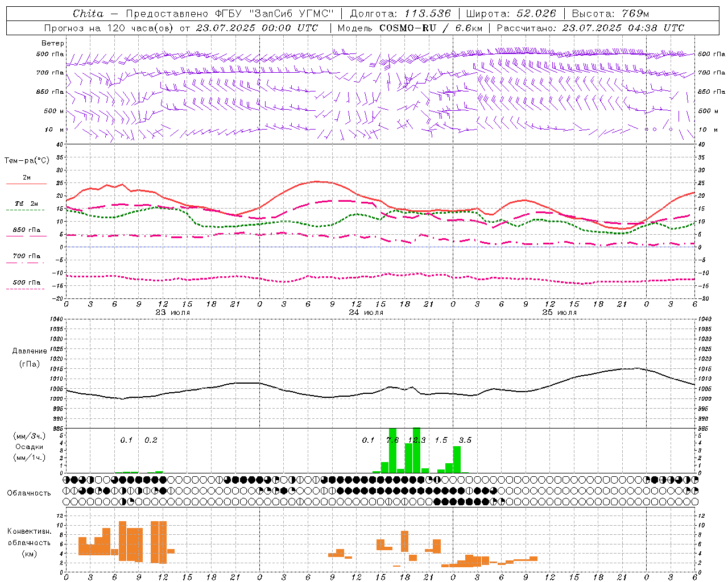Click the 3.5 precipitation value
This screenshot has height=582, width=728.
pyautogui.click(x=465, y=440)
